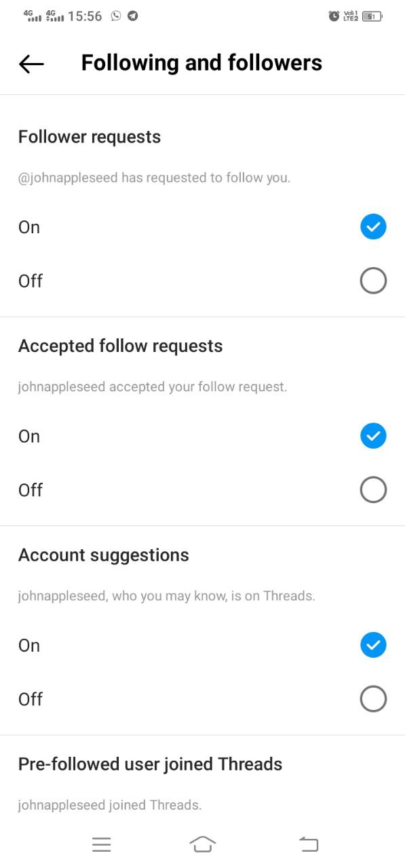Viewport: 405px width, 868px height.
Task: Select On radio for Account suggestions
Action: pyautogui.click(x=373, y=646)
